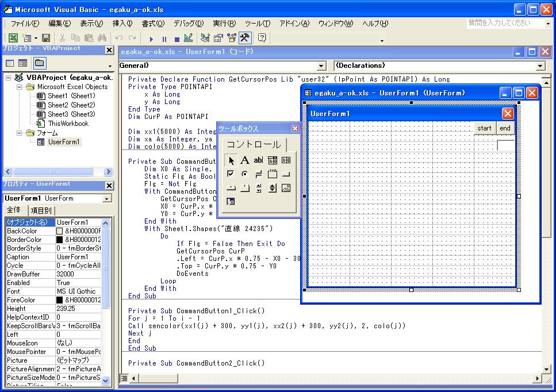Close the Properties panel
This screenshot has width=556, height=392.
[109, 186]
